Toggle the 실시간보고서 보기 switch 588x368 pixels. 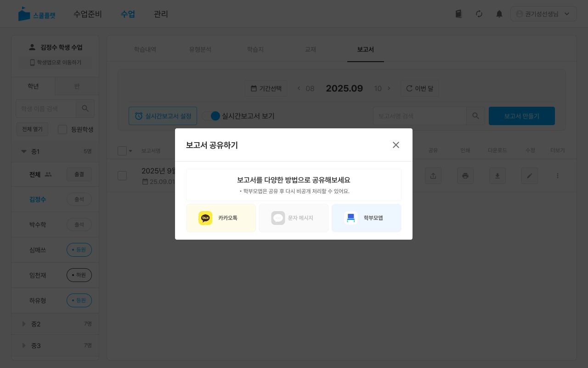point(211,116)
